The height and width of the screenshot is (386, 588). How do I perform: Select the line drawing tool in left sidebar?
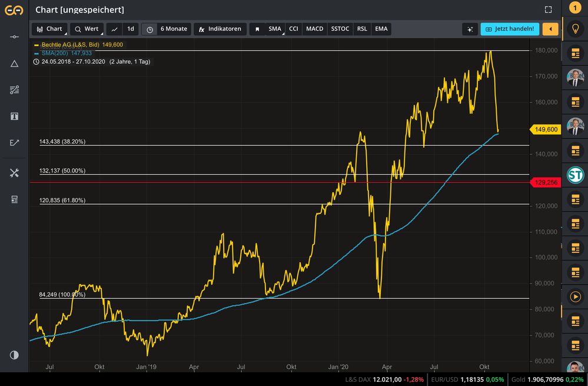tap(14, 37)
